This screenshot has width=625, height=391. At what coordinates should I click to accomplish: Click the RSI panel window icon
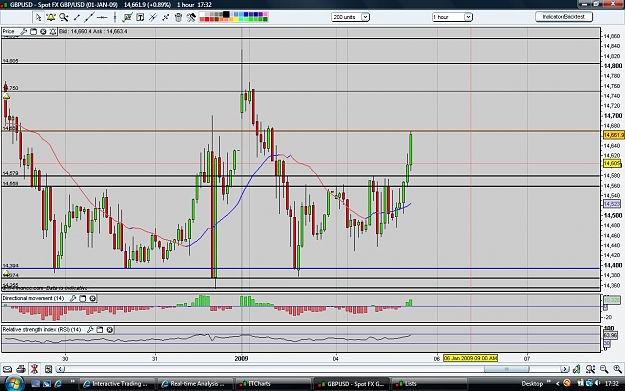pyautogui.click(x=100, y=330)
